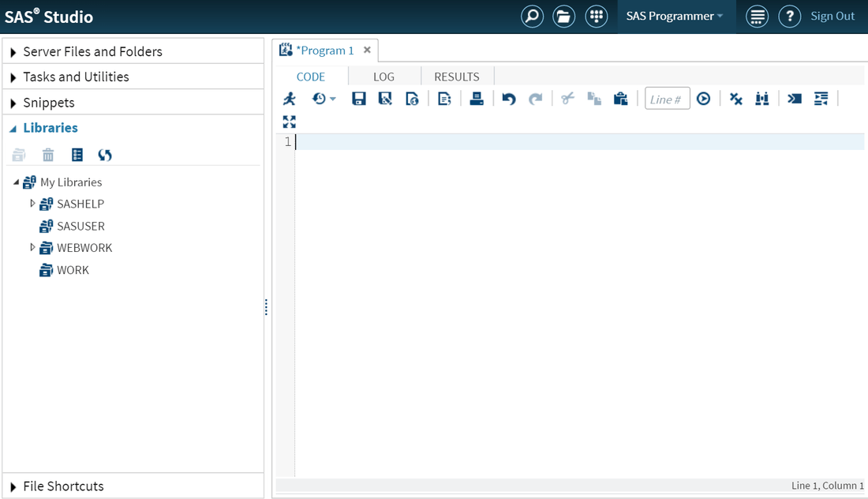Refresh the Libraries list
Screen dimensions: 868x499
105,155
